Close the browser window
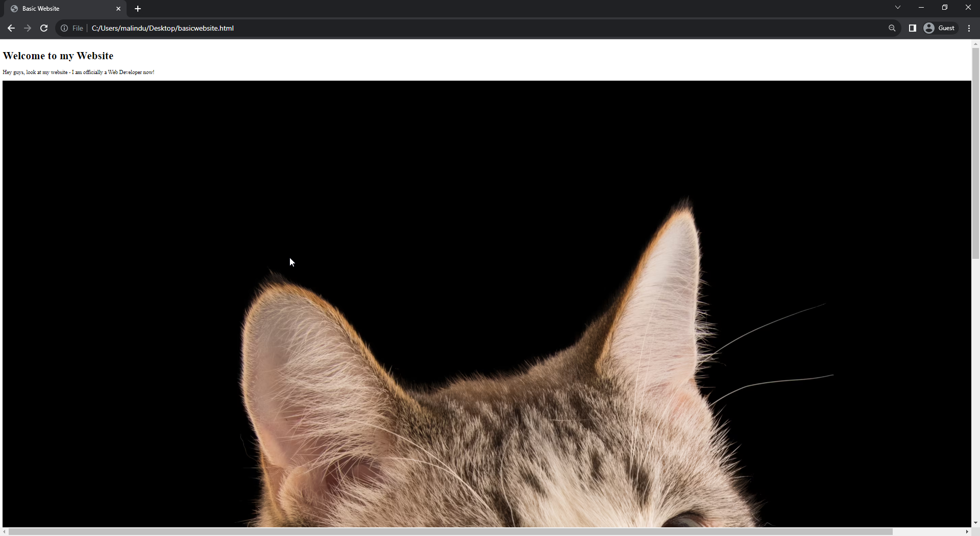Viewport: 980px width, 536px height. pyautogui.click(x=968, y=7)
